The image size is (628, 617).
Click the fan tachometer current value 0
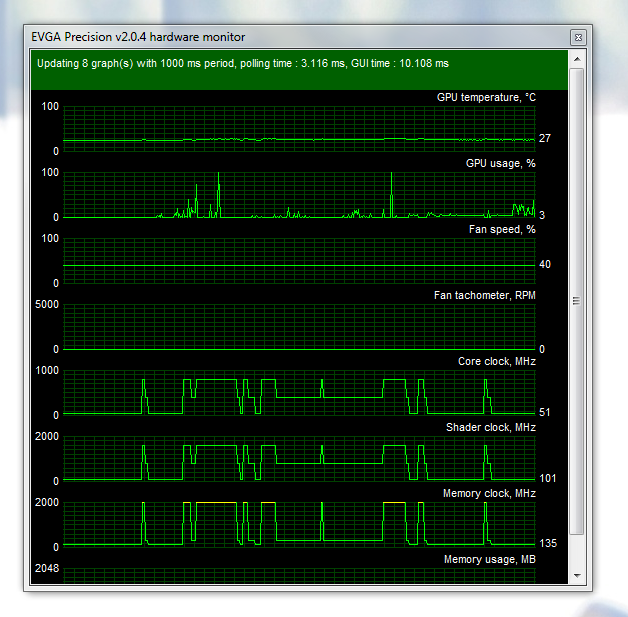542,350
